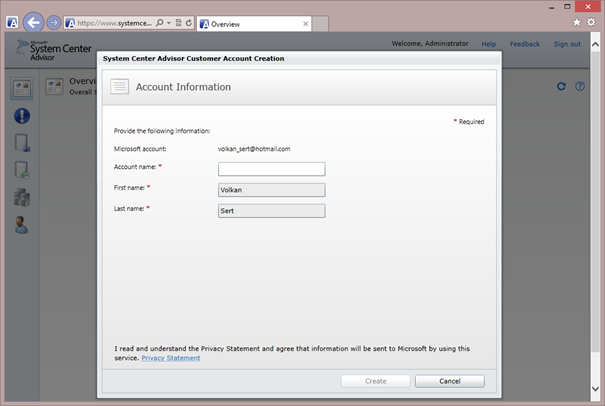Click the System Center Advisor logo
The image size is (605, 406).
click(x=54, y=50)
